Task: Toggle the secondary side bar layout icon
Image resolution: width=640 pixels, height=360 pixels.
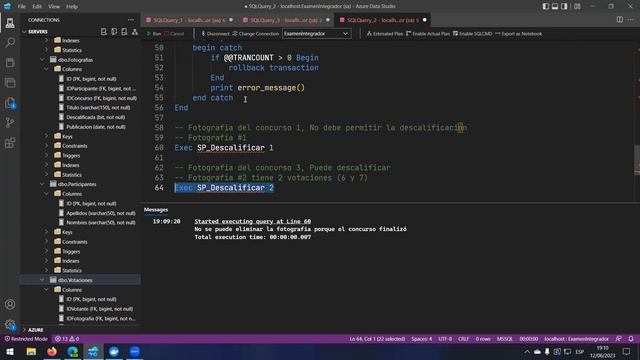Action: click(x=564, y=6)
